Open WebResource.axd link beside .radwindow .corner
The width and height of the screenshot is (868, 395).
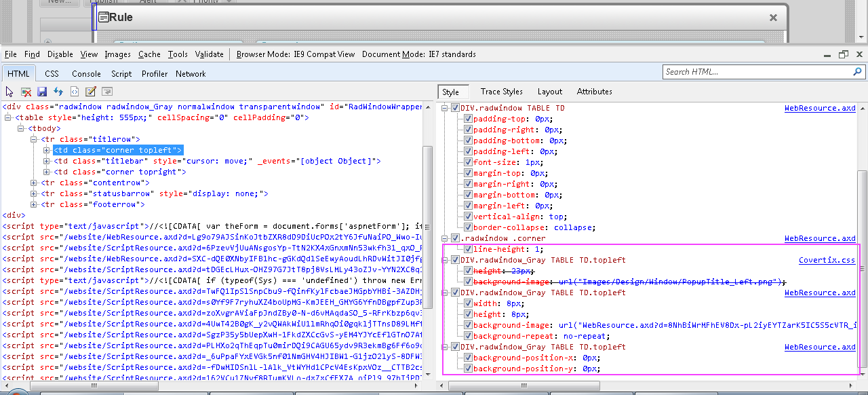(x=821, y=238)
